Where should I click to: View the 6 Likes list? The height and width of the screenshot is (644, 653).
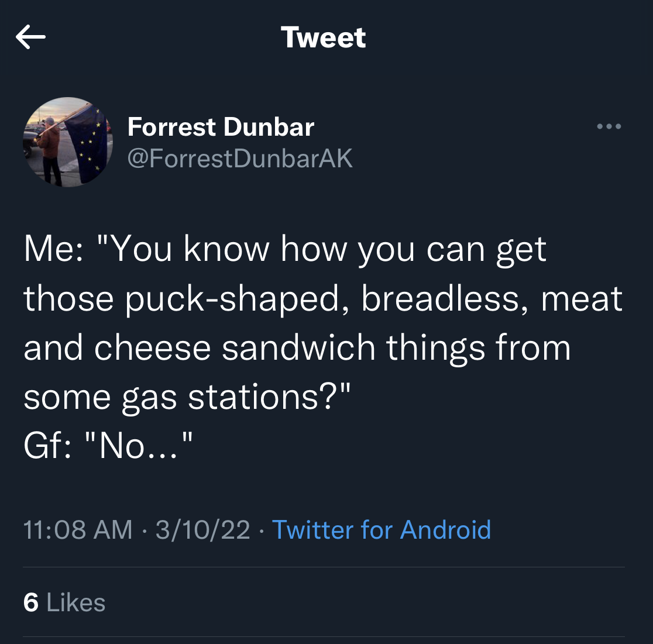(64, 602)
